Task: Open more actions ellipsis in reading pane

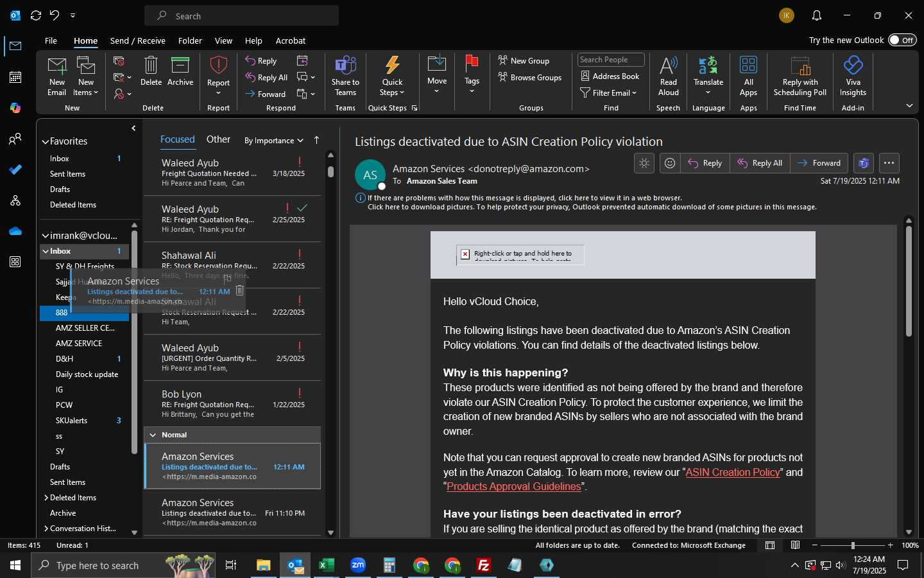Action: 889,163
